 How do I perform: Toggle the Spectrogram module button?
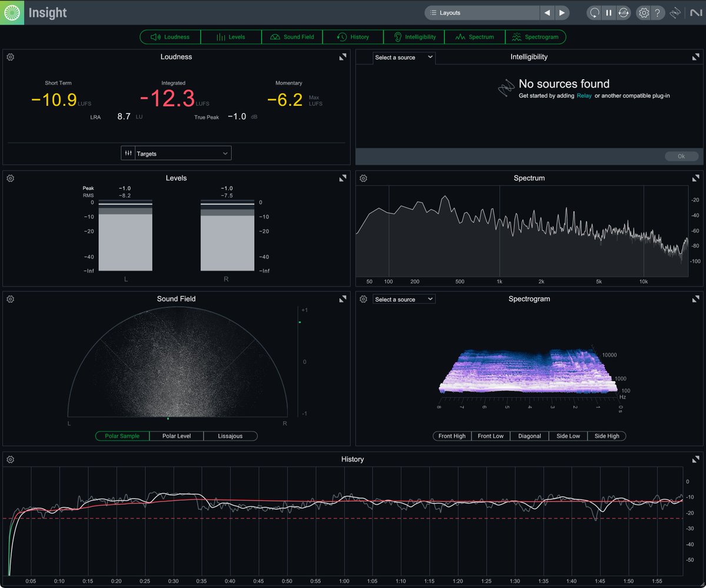[535, 37]
